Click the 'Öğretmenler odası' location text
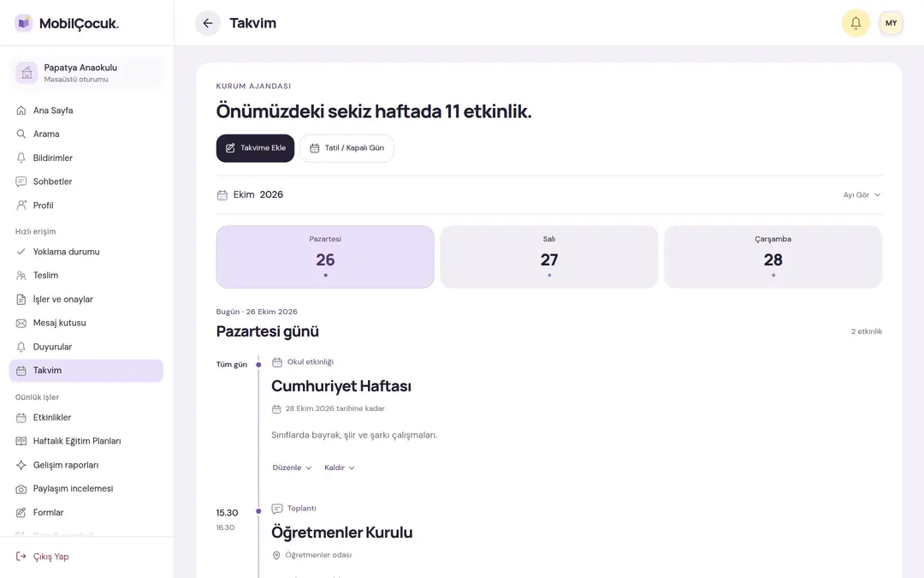The width and height of the screenshot is (924, 578). point(318,555)
